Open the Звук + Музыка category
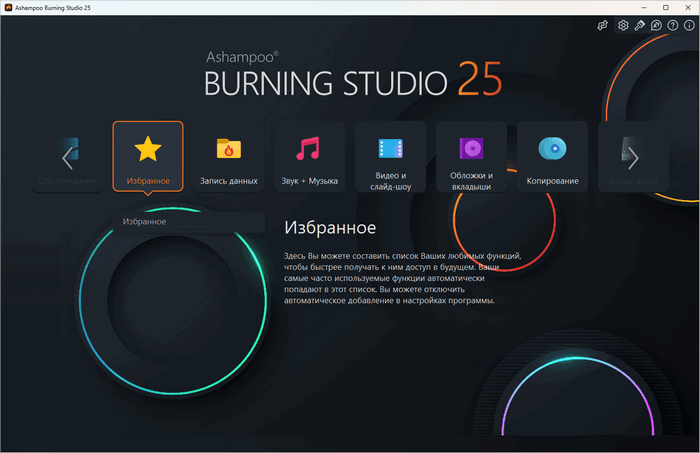The height and width of the screenshot is (453, 700). point(309,156)
